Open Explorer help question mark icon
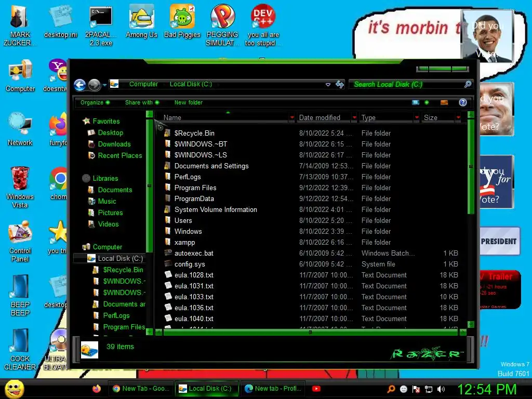This screenshot has height=399, width=532. (x=463, y=102)
